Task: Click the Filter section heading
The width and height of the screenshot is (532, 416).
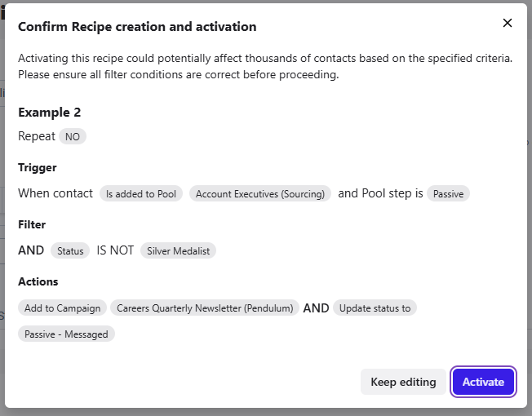Action: [x=32, y=224]
